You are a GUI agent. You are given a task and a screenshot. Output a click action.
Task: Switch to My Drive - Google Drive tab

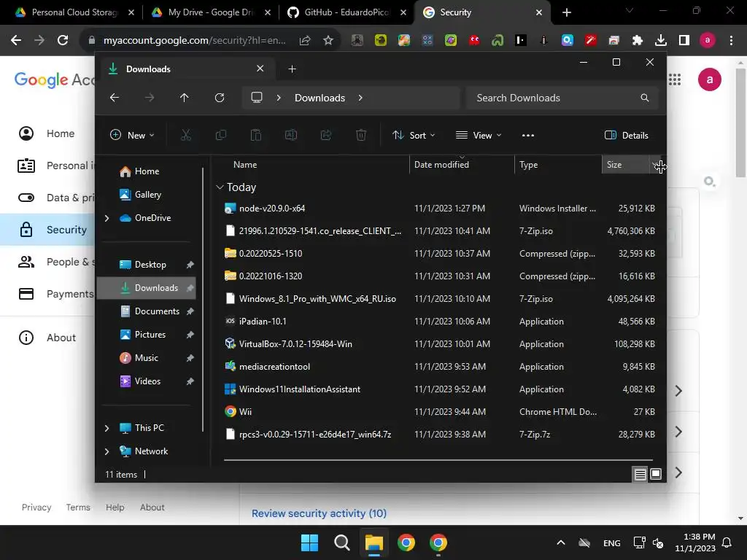coord(211,12)
